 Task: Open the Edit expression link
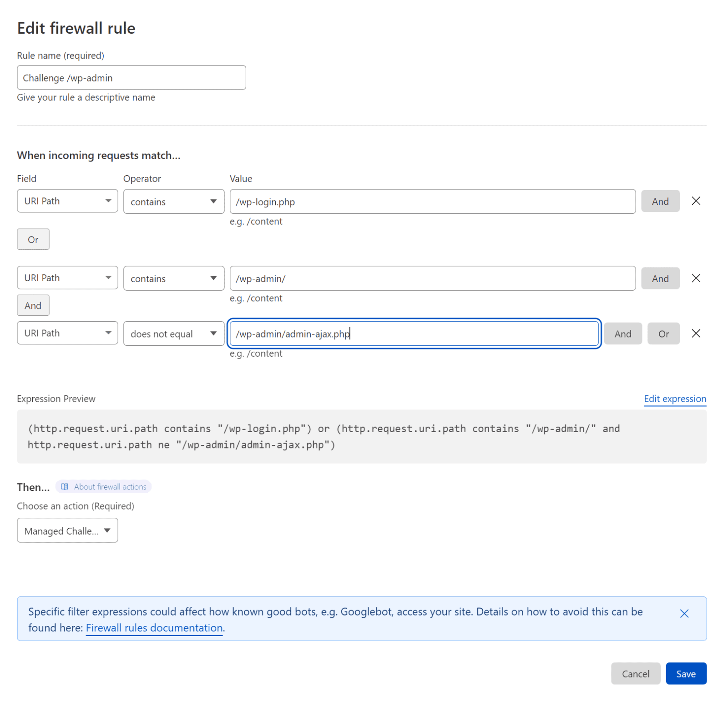click(x=675, y=399)
